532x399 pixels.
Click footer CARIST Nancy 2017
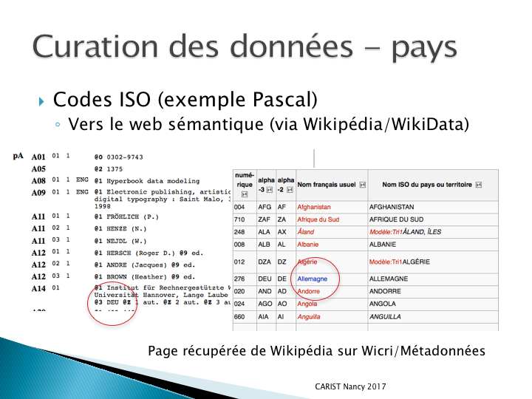(350, 386)
